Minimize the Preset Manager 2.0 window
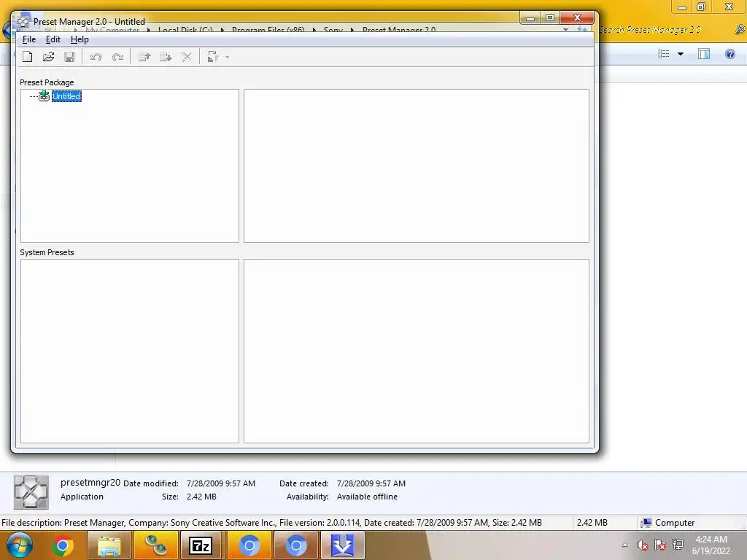Screen dimensions: 747x560 pyautogui.click(x=530, y=17)
